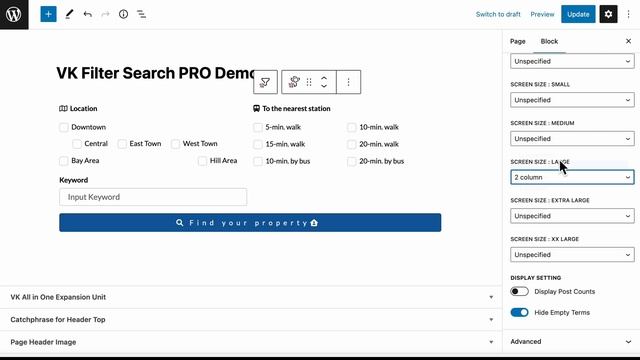Viewport: 640px width, 360px height.
Task: Open the Screen Size Extra Large dropdown
Action: [572, 216]
